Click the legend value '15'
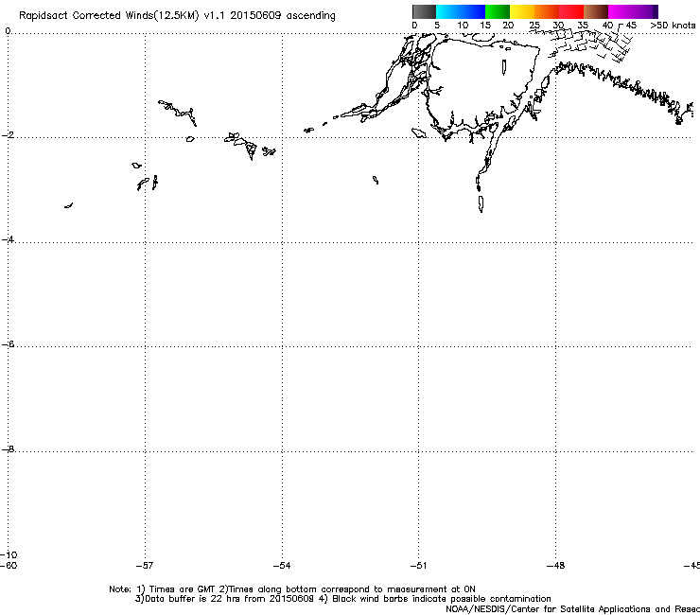Image resolution: width=700 pixels, height=615 pixels. tap(485, 26)
